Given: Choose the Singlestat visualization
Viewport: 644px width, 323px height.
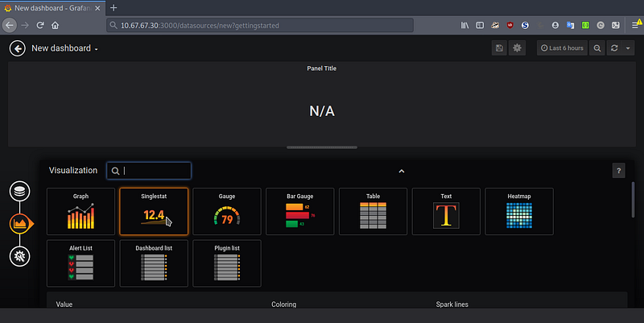Looking at the screenshot, I should point(154,212).
